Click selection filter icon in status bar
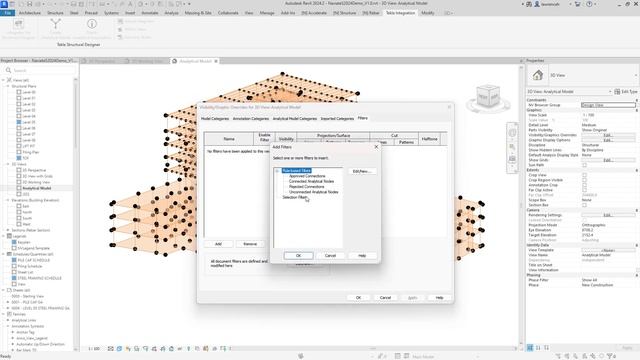640x360 pixels. click(611, 356)
